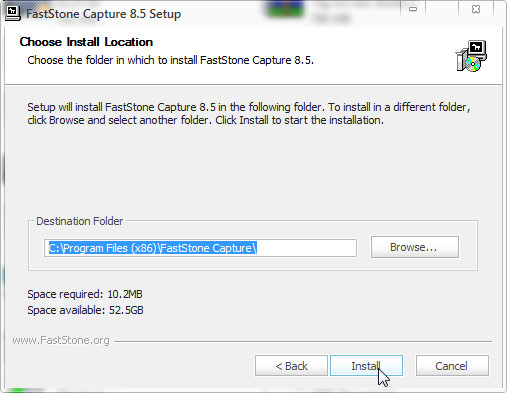Click the Destination Folder group label
This screenshot has height=393, width=507.
(80, 221)
